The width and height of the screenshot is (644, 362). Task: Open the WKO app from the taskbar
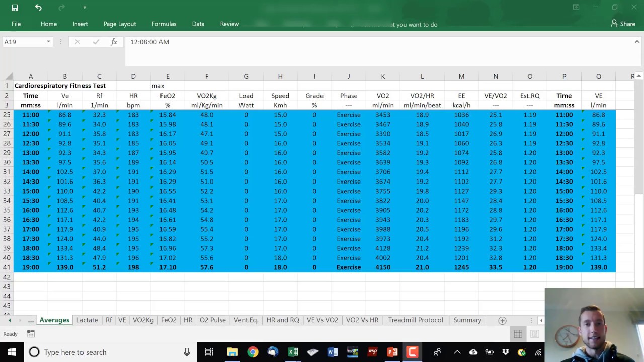coord(372,352)
